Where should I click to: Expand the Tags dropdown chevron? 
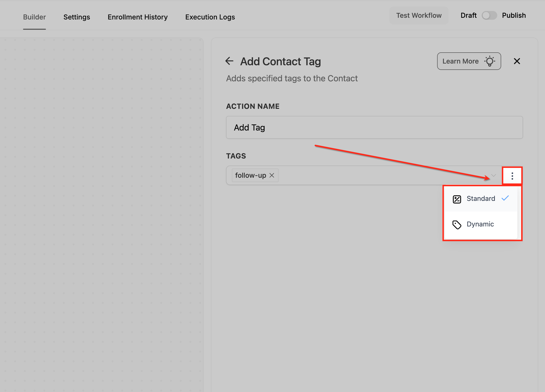click(494, 175)
